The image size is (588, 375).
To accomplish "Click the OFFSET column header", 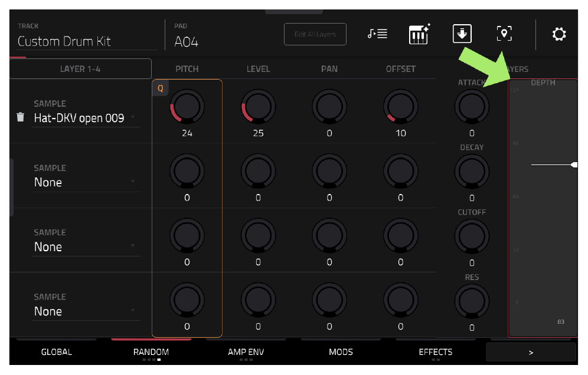I will (x=400, y=69).
